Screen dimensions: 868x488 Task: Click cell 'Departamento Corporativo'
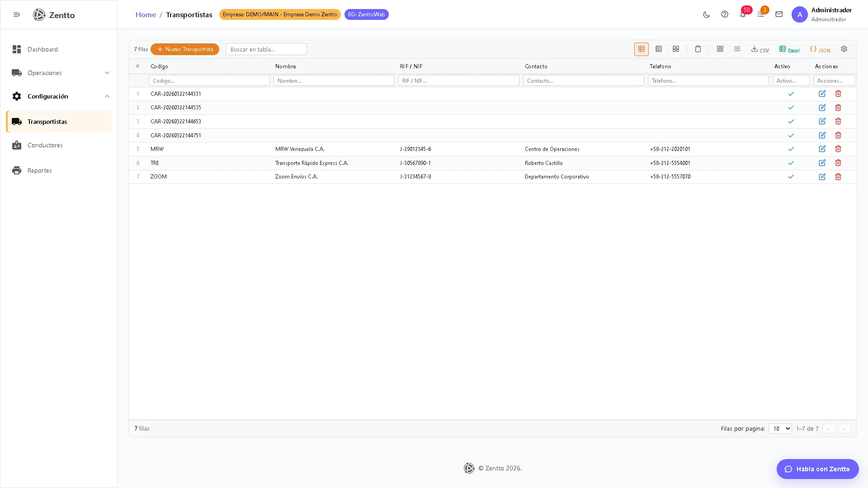[557, 177]
